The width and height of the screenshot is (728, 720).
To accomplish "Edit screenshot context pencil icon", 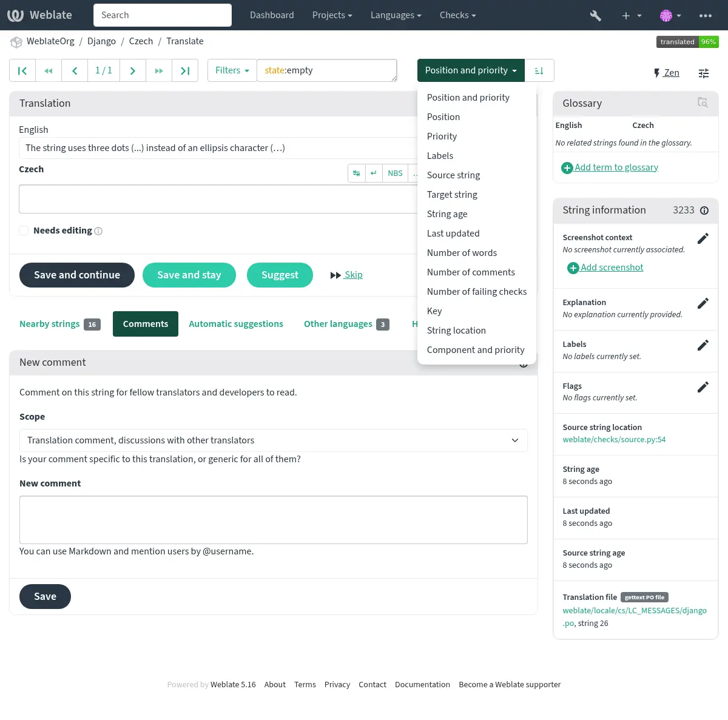I will coord(703,238).
